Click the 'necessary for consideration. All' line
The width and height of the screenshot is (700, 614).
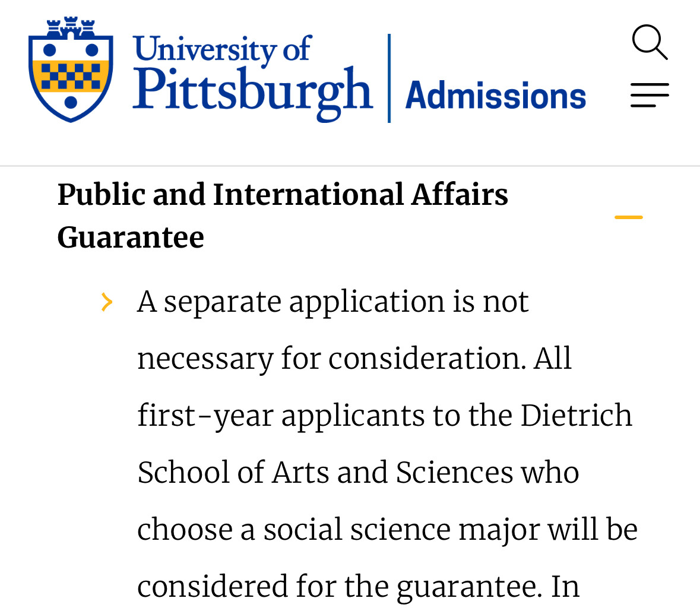354,359
